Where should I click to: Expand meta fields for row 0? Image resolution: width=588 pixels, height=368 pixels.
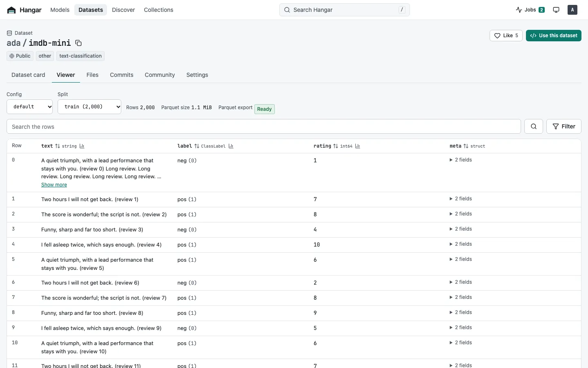pyautogui.click(x=461, y=160)
